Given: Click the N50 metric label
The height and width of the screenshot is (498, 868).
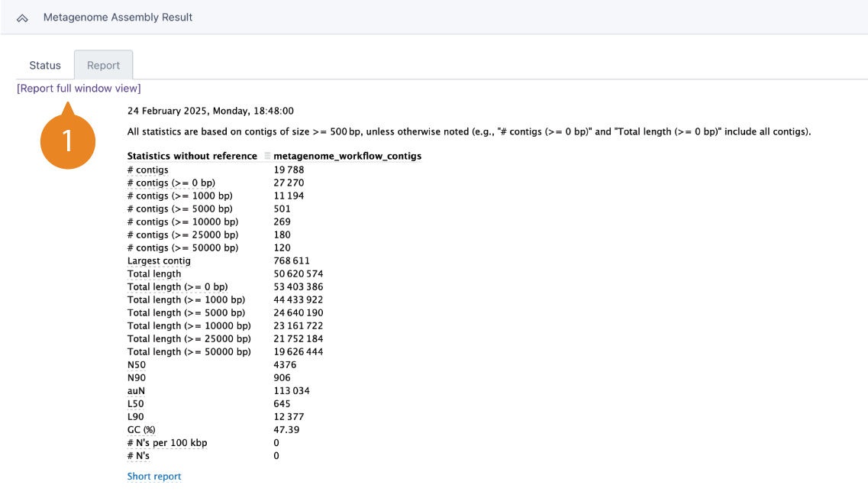Looking at the screenshot, I should [x=136, y=365].
